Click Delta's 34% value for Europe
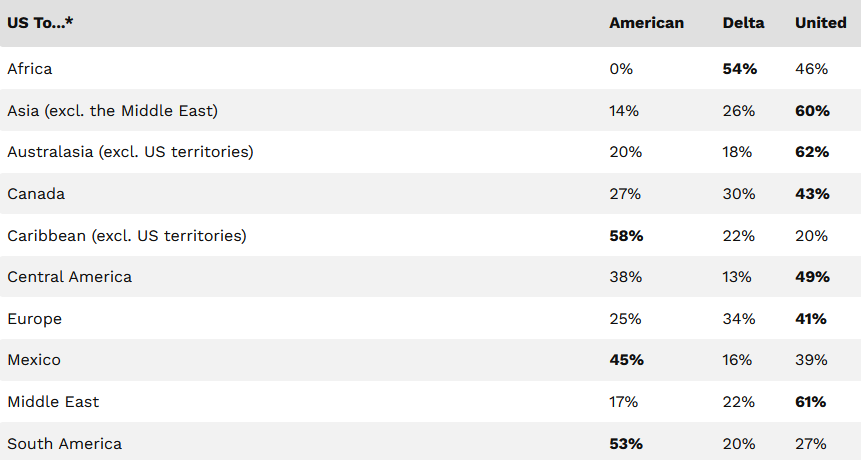The height and width of the screenshot is (460, 861). pos(739,319)
